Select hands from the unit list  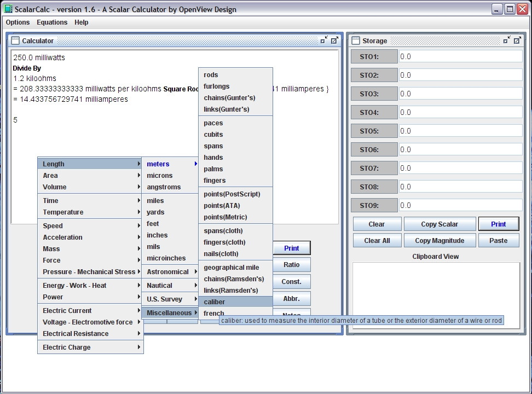pos(235,158)
